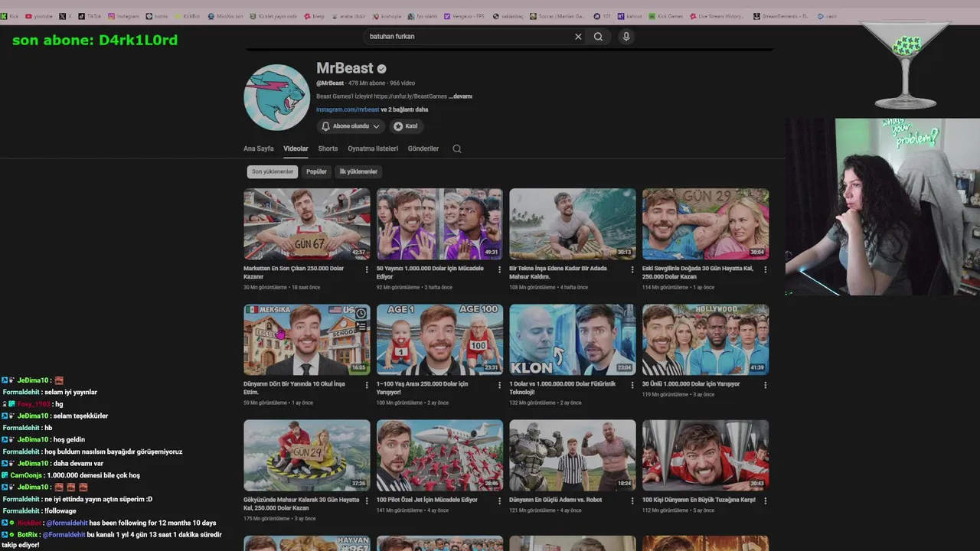
Task: Open the 50 streamers video thumbnail
Action: pyautogui.click(x=439, y=223)
